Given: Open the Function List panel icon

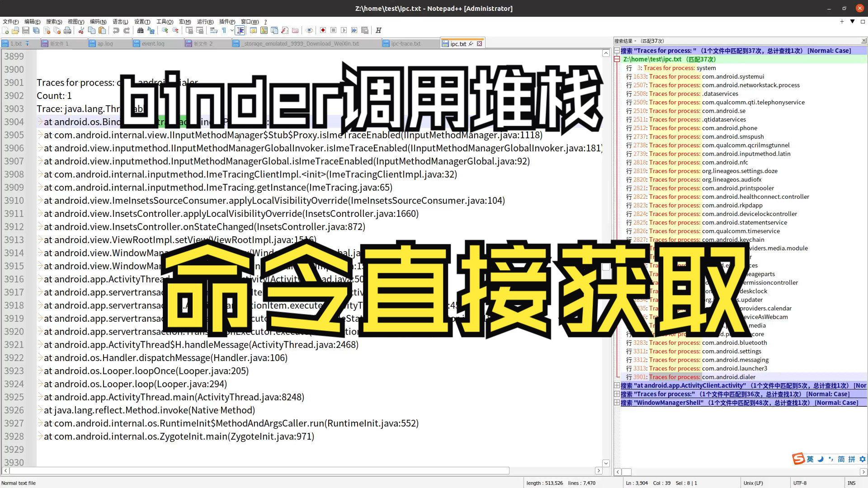Looking at the screenshot, I should (241, 30).
